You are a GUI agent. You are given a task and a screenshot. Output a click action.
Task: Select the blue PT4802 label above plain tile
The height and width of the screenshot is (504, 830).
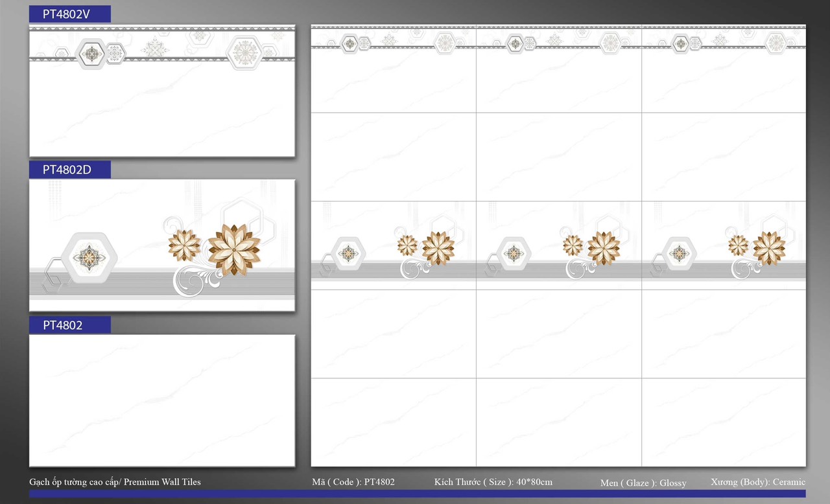point(69,325)
